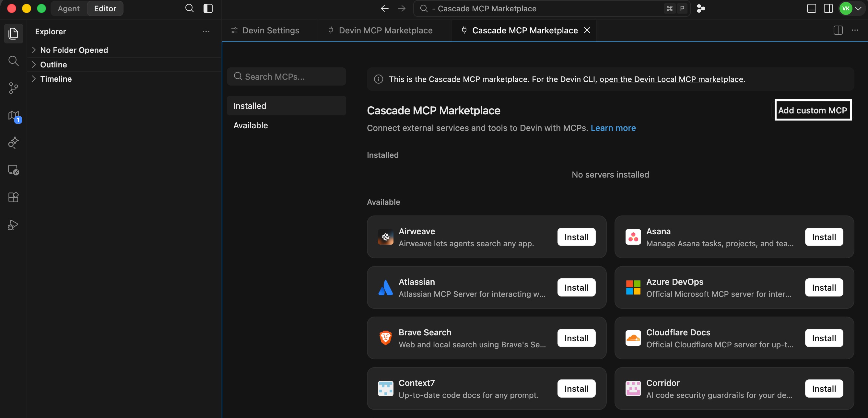The height and width of the screenshot is (418, 868).
Task: Open the Explorer files icon in activity bar
Action: [x=13, y=33]
